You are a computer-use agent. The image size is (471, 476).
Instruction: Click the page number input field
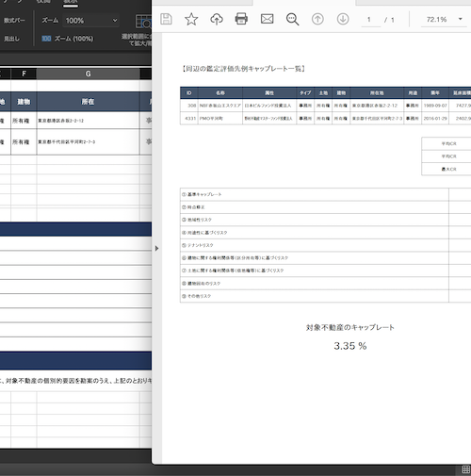[370, 20]
